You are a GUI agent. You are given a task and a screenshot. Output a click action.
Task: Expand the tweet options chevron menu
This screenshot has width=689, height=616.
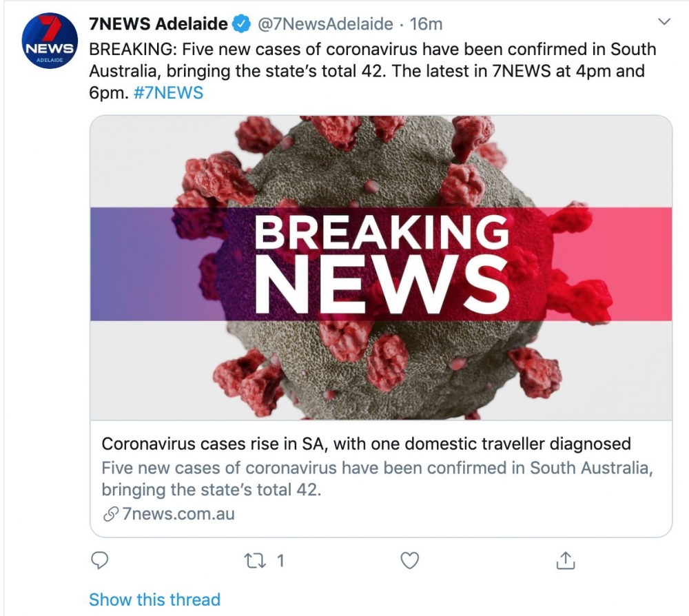[664, 23]
